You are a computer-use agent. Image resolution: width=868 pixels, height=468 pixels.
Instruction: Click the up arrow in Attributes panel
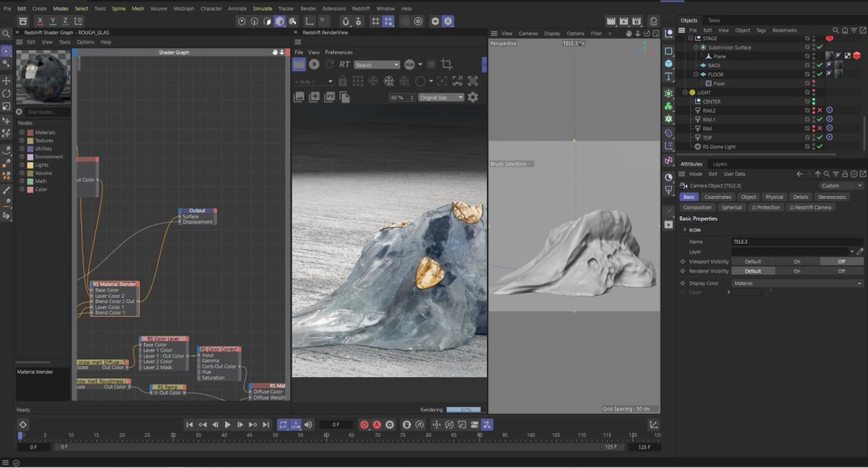point(818,174)
